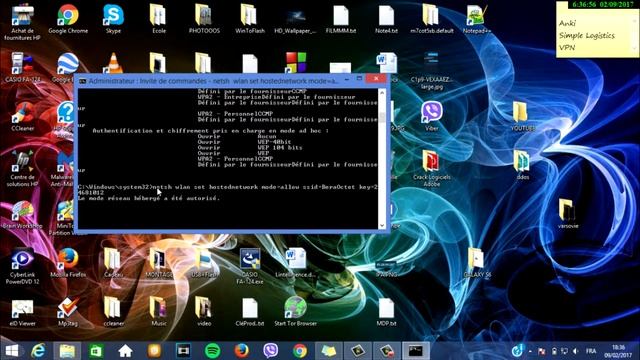640x360 pixels.
Task: Click the command prompt scrollbar down arrow
Action: coord(382,225)
